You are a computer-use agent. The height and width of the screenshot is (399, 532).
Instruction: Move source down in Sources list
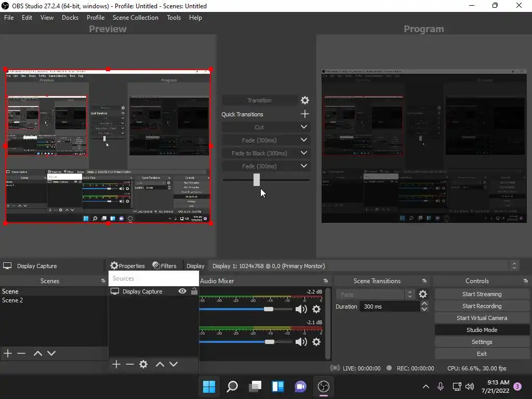click(174, 364)
